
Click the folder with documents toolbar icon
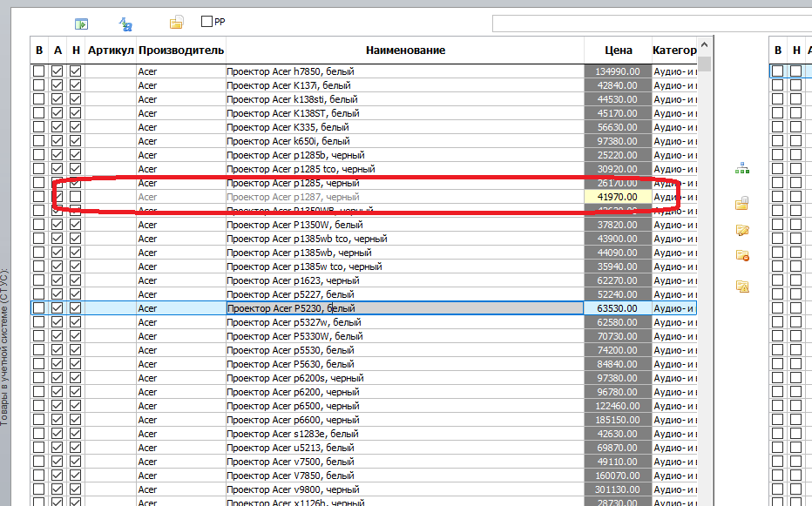177,23
